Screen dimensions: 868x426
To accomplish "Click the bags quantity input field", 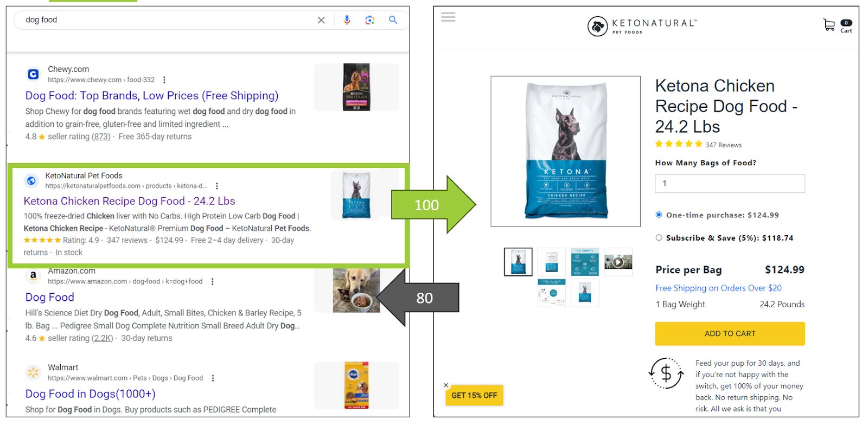I will pos(730,183).
